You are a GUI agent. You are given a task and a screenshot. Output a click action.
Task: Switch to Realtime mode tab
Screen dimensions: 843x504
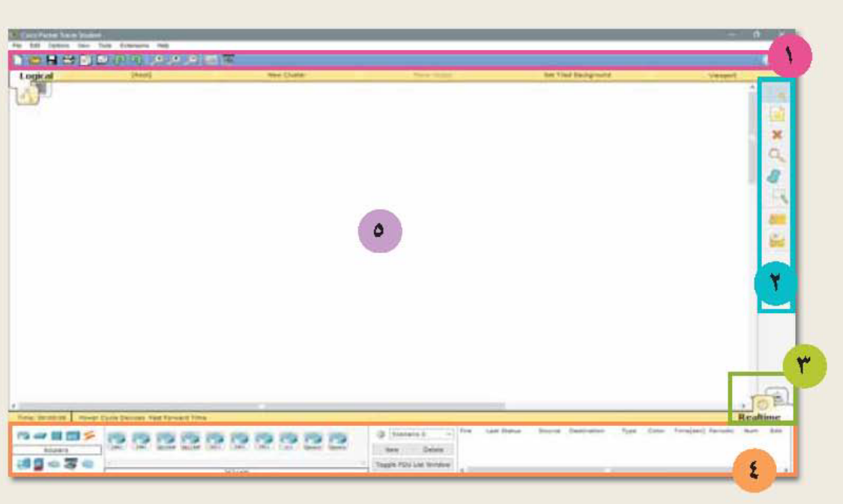[x=759, y=417]
